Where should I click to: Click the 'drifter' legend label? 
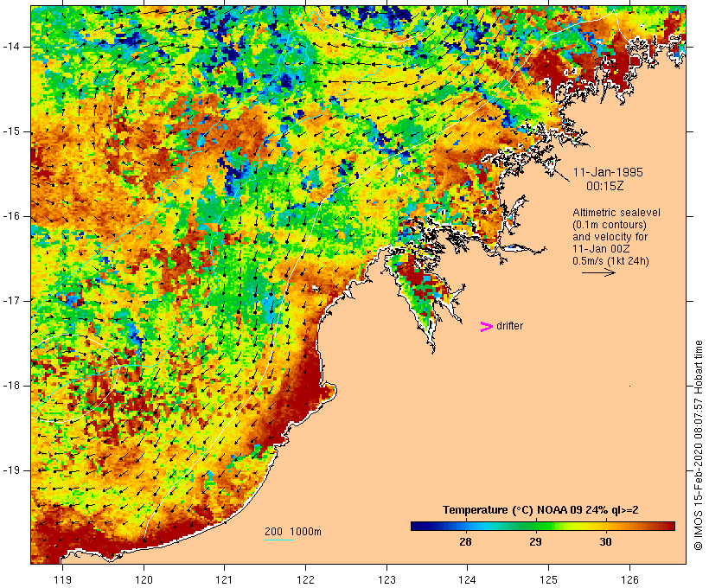click(509, 326)
